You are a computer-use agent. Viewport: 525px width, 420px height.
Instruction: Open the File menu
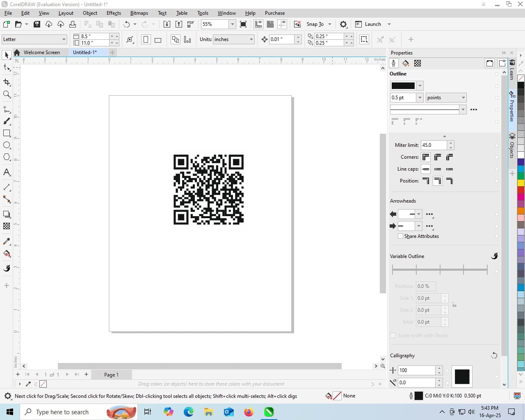tap(8, 13)
